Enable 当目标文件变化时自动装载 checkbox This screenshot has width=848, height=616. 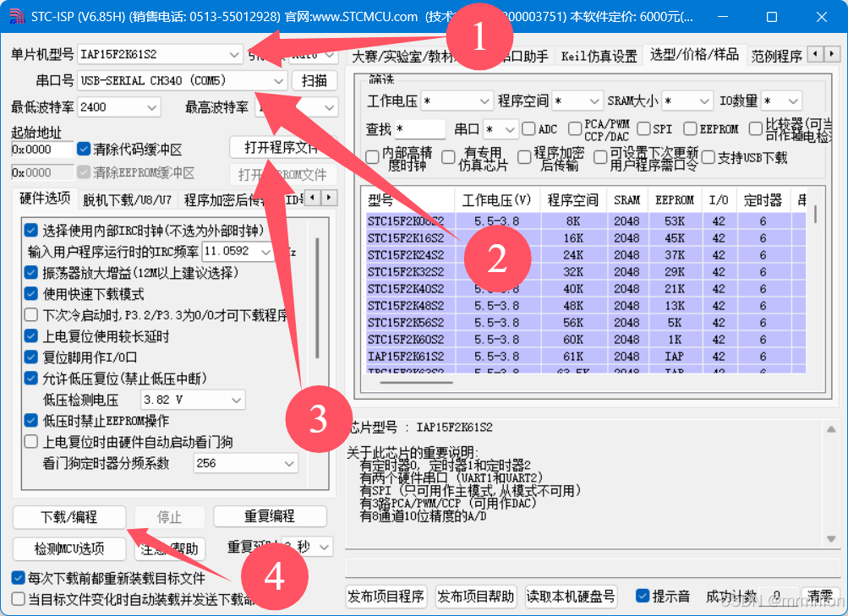point(18,599)
